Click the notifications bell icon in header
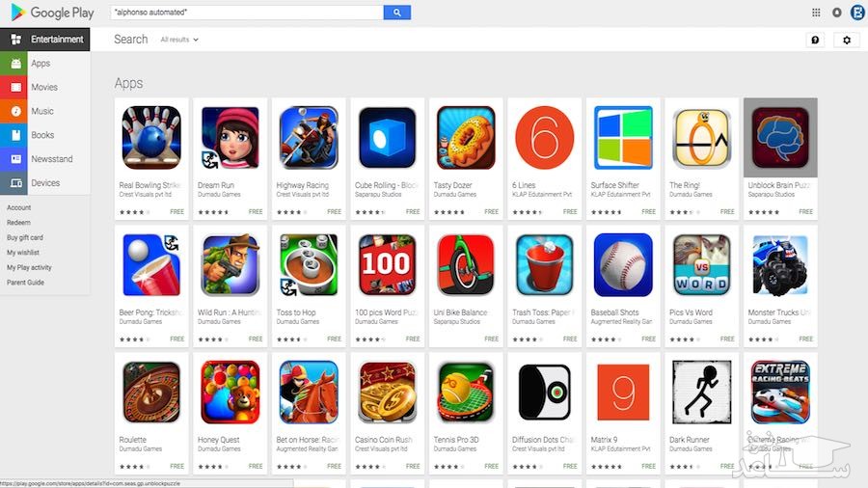Image resolution: width=868 pixels, height=488 pixels. [x=837, y=13]
